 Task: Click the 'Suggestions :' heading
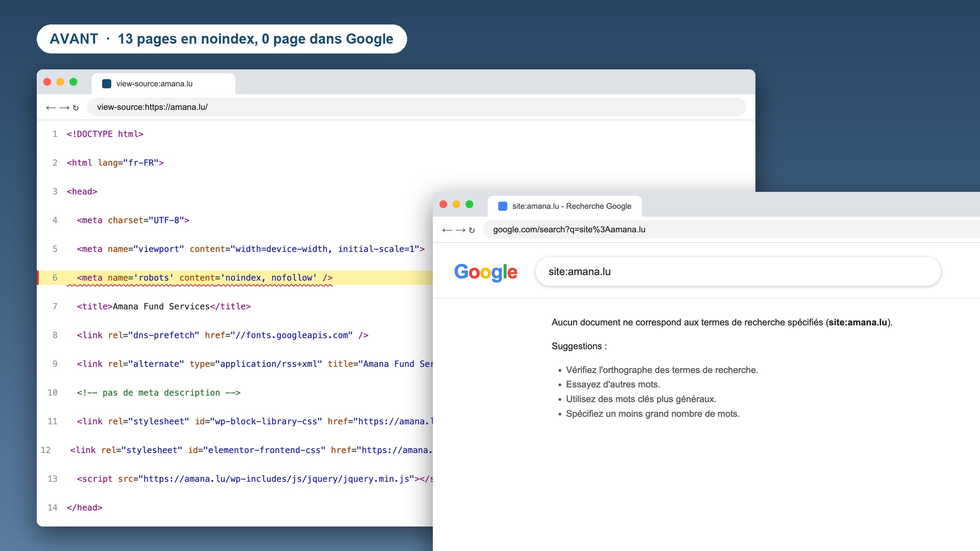pyautogui.click(x=579, y=346)
